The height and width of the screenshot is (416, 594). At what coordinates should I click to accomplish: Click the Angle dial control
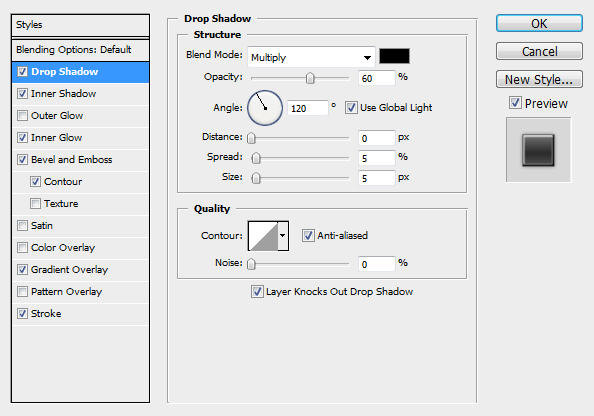point(265,108)
